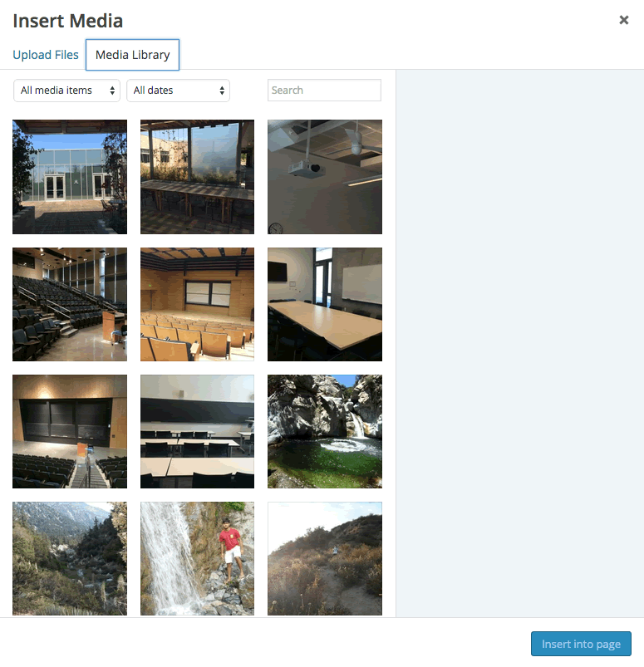Select the wooden-seat auditorium photo

pos(197,305)
